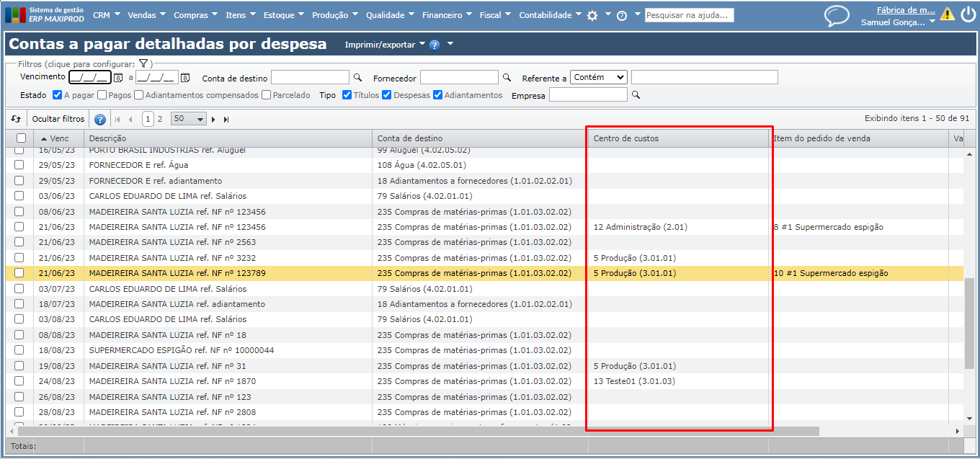Open the Financeiro menu
Viewport: 980px width, 459px height.
[x=447, y=15]
